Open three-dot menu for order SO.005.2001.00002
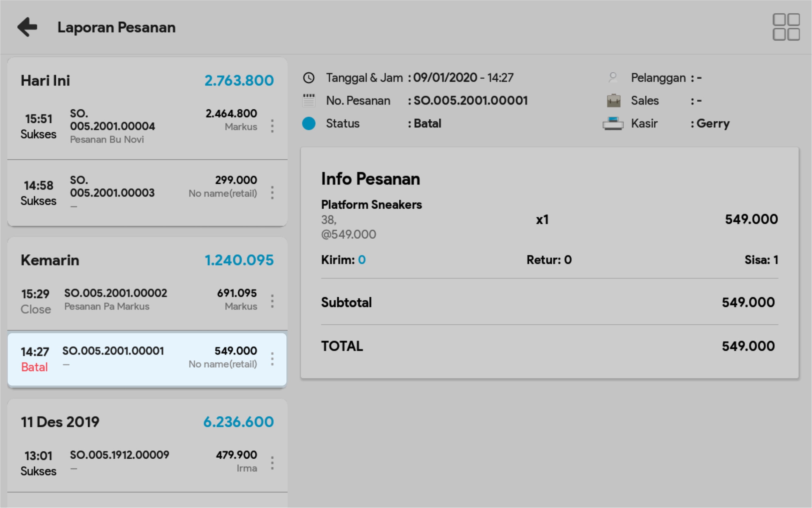Viewport: 812px width, 508px height. click(272, 301)
